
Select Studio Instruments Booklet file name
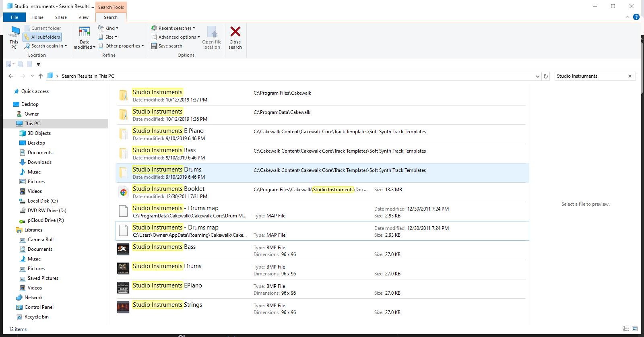[x=168, y=189]
